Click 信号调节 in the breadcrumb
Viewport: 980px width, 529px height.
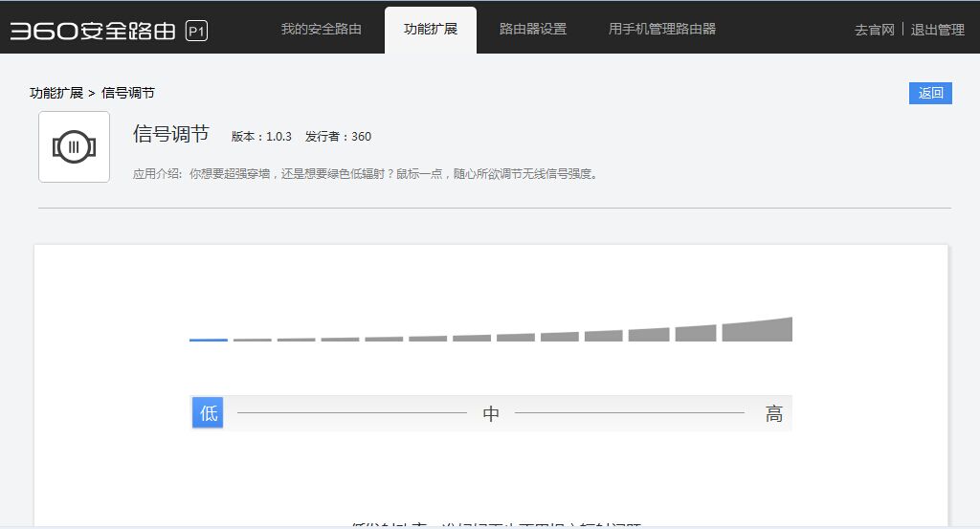(128, 93)
